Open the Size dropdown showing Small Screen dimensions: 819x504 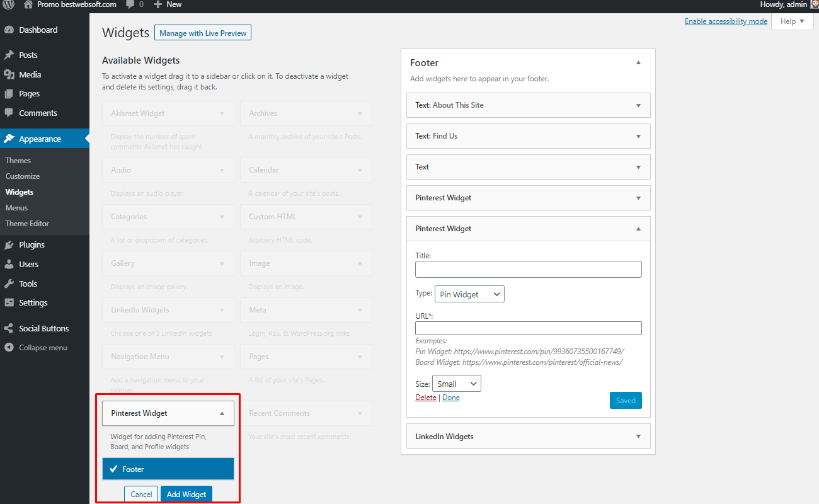457,384
